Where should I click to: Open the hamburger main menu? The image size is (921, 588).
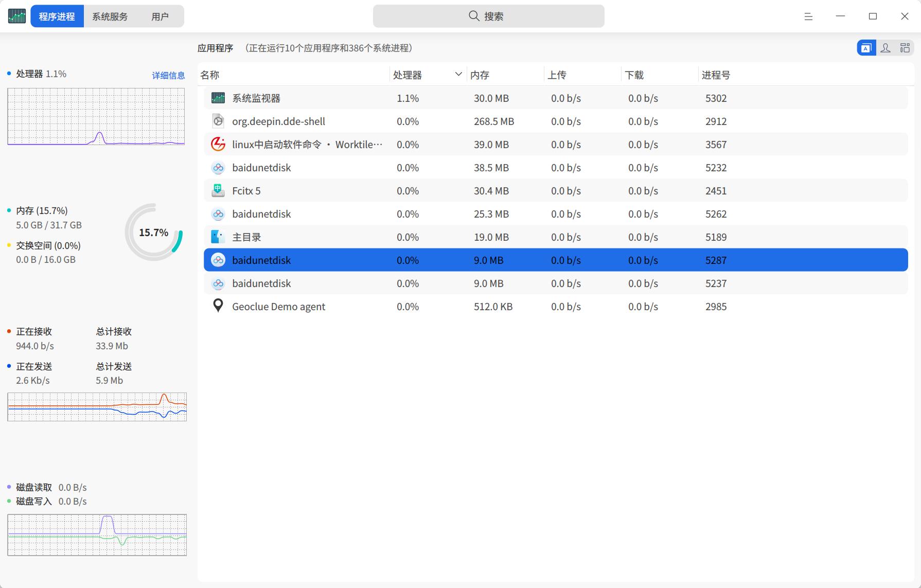(808, 16)
